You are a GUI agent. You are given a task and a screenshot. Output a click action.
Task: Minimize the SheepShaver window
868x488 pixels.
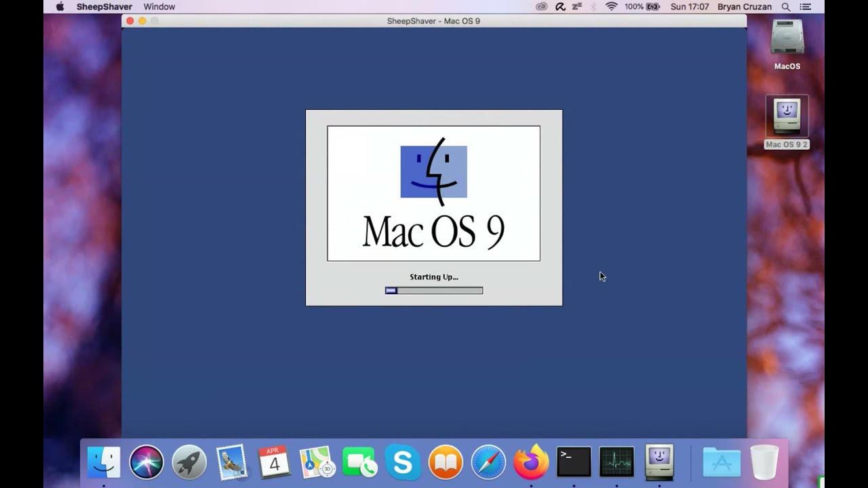coord(142,21)
